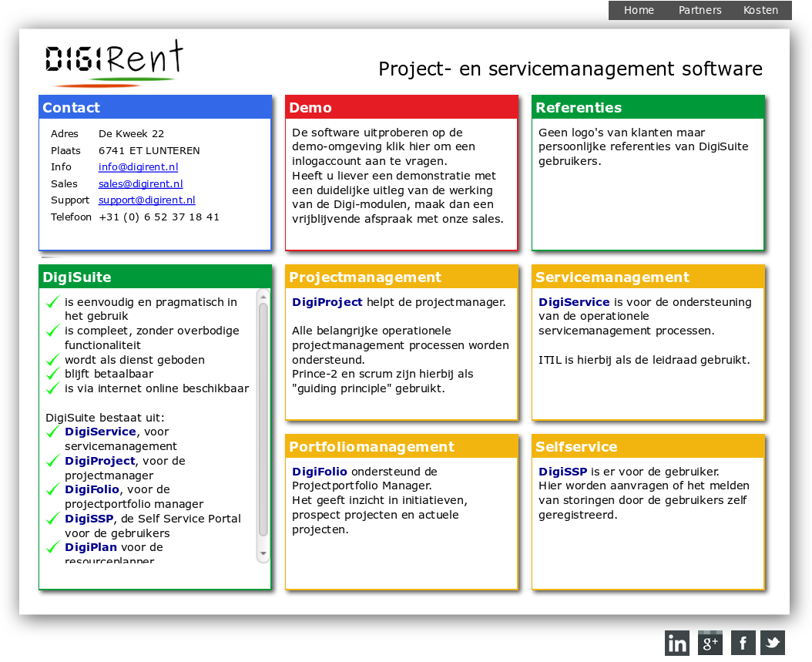Open the Twitter social icon
Screen dimensions: 812x662
773,643
